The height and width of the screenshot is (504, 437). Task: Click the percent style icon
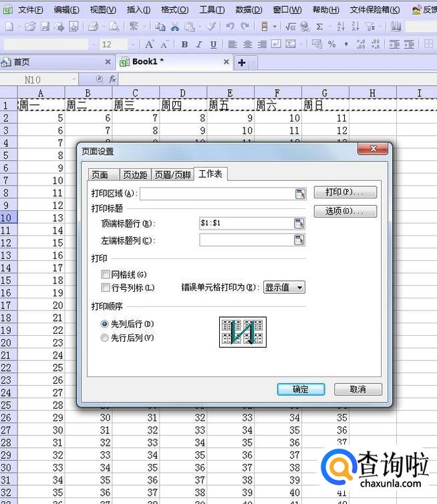(x=332, y=44)
